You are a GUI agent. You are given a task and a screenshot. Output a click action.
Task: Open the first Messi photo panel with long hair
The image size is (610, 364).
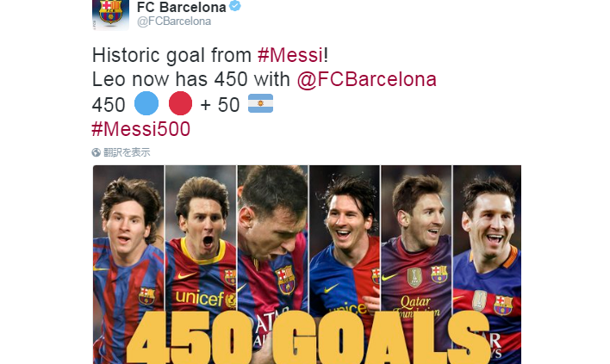coord(128,264)
